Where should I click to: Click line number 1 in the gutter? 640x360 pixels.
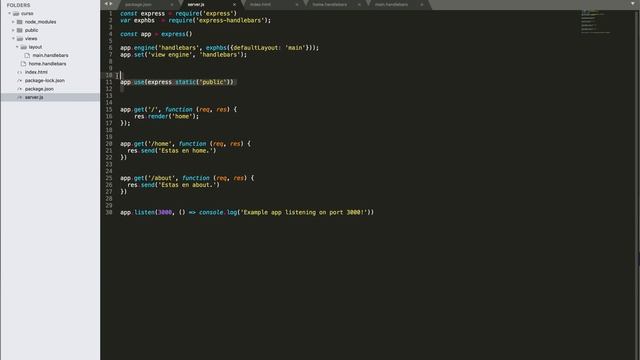tap(110, 13)
